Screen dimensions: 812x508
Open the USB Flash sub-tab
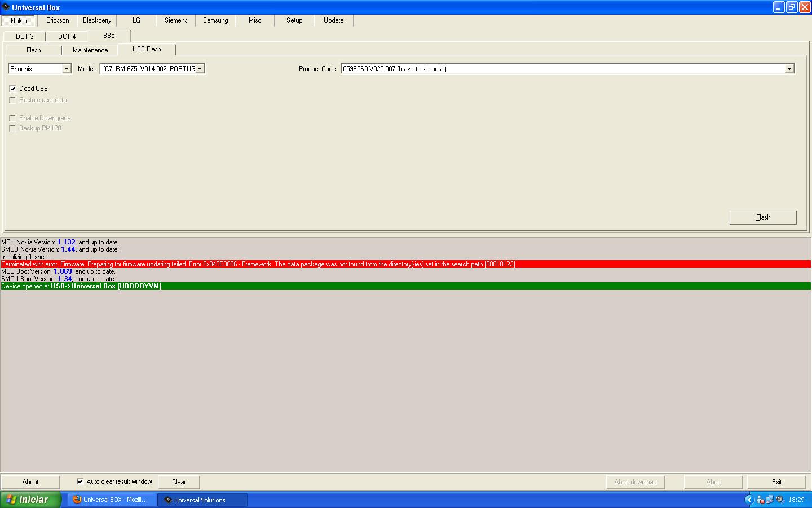[147, 49]
